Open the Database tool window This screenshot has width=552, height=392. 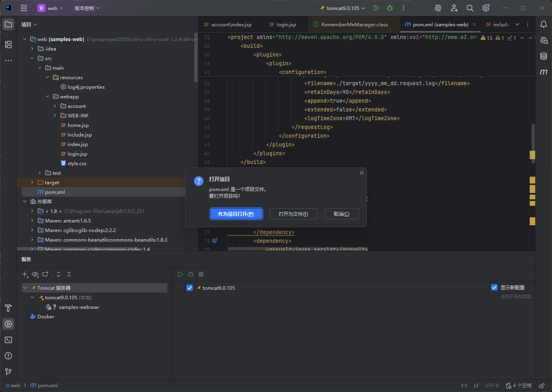click(x=544, y=56)
